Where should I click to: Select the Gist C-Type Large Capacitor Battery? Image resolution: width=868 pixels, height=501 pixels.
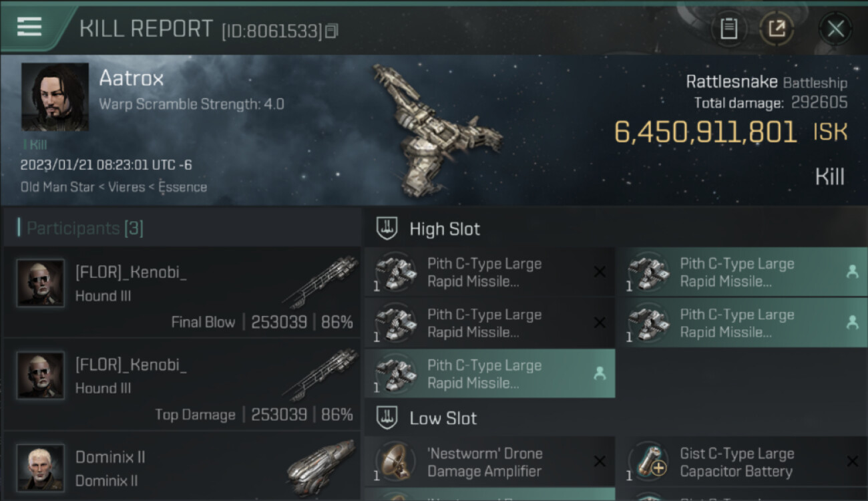736,462
